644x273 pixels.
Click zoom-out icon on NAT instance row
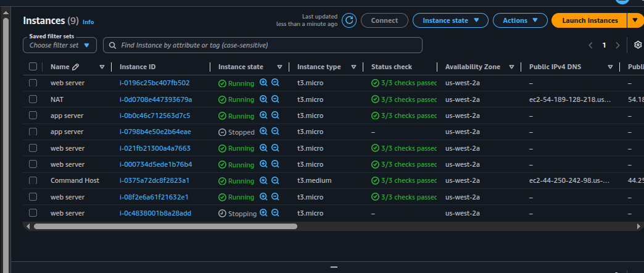(275, 99)
